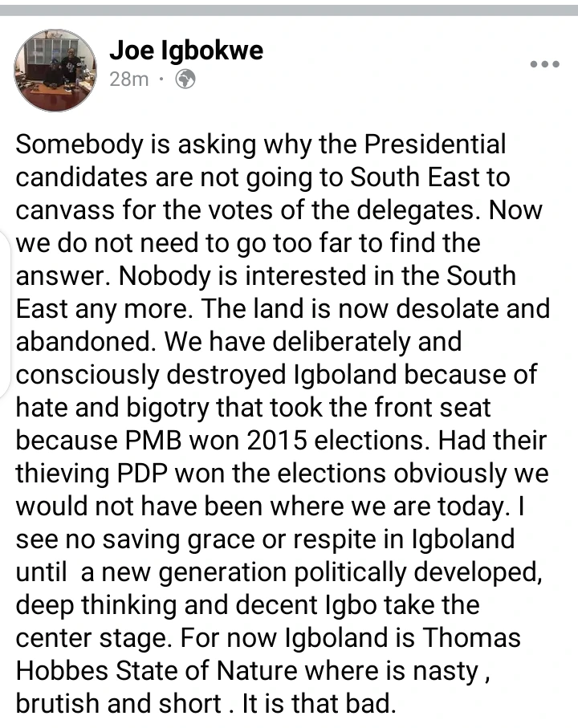The width and height of the screenshot is (578, 728).
Task: Click the line beginning "hate and bigotry"
Action: tap(254, 408)
